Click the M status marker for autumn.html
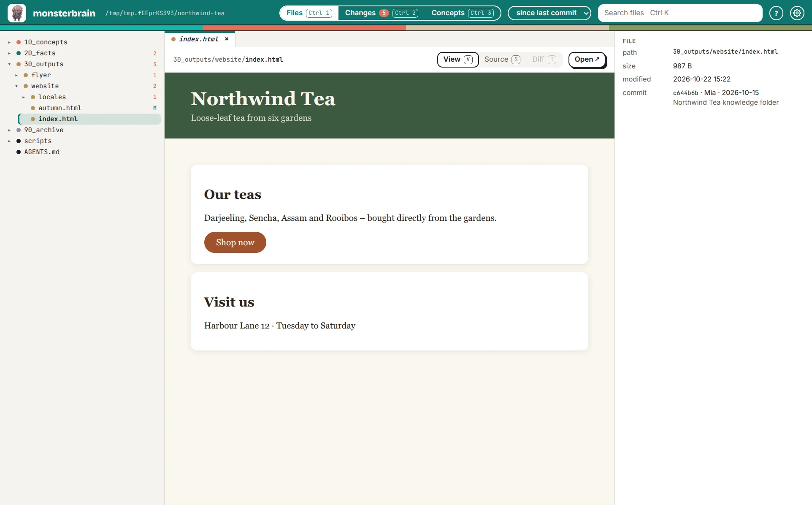Viewport: 812px width, 505px height. (x=155, y=108)
